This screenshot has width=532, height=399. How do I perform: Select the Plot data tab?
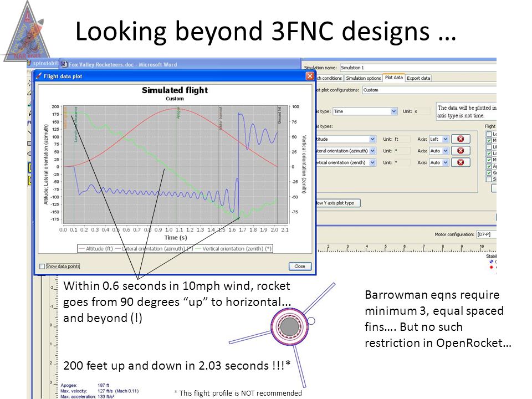(393, 78)
